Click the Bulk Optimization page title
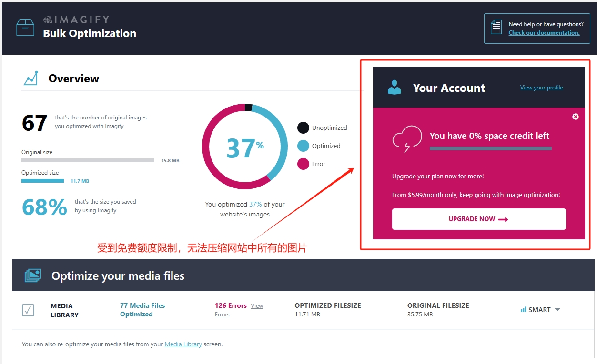This screenshot has width=597, height=364. pos(90,33)
